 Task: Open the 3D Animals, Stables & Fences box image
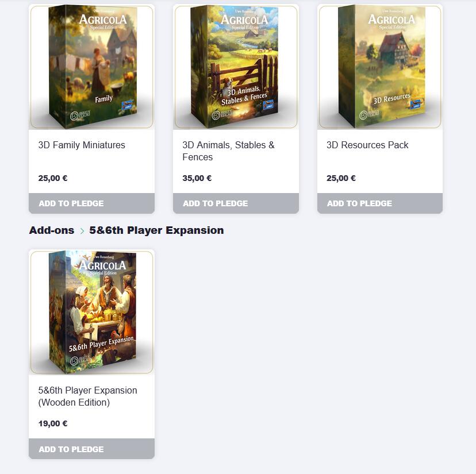(x=236, y=67)
